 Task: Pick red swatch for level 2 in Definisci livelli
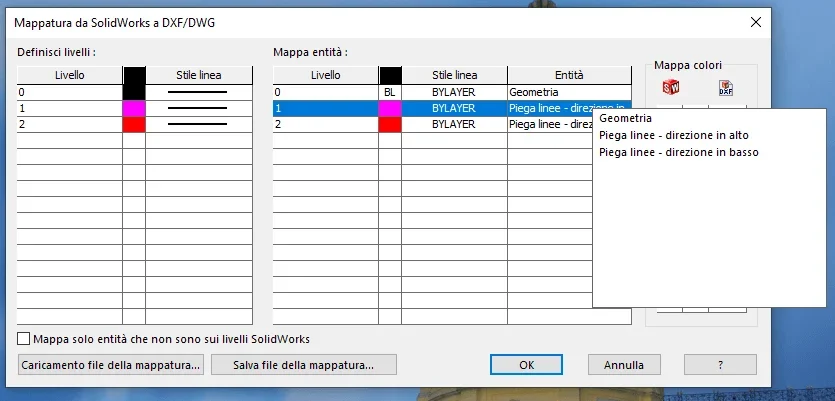click(x=134, y=124)
